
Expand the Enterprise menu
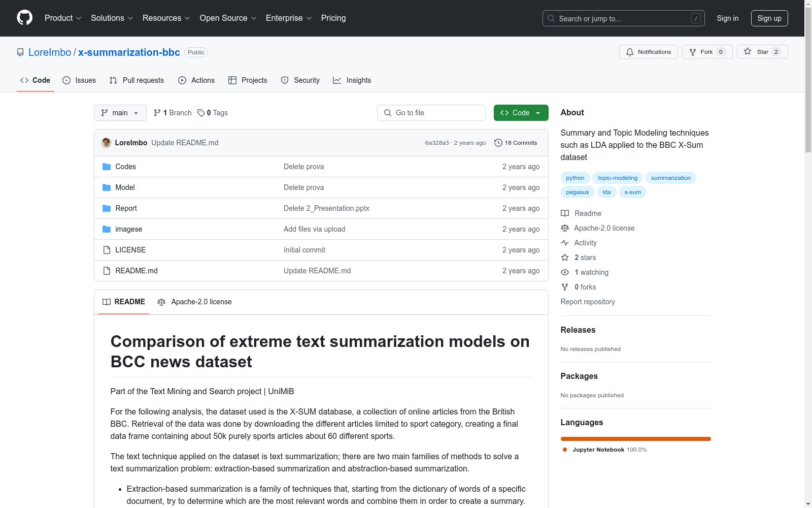coord(289,18)
